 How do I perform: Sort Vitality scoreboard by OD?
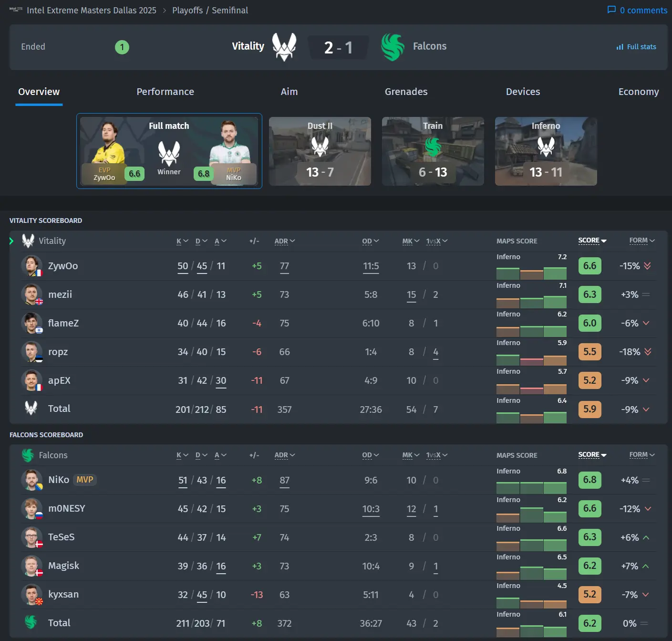(x=371, y=241)
